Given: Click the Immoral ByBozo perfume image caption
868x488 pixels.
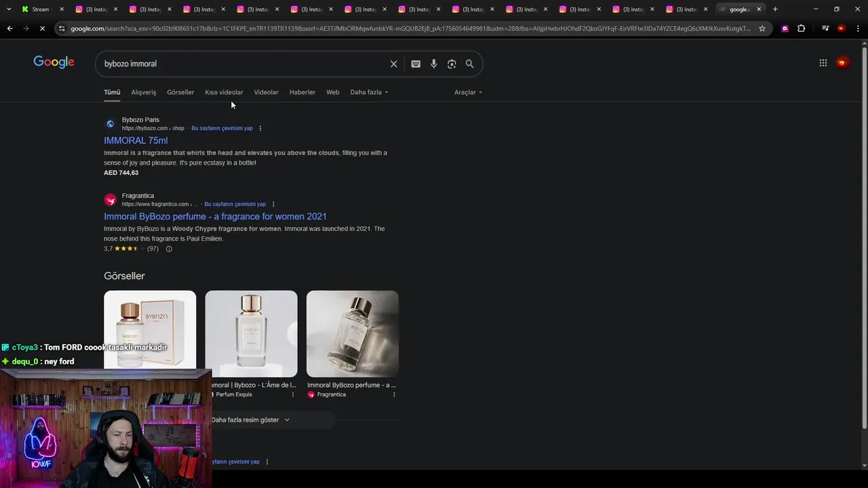Looking at the screenshot, I should coord(351,385).
